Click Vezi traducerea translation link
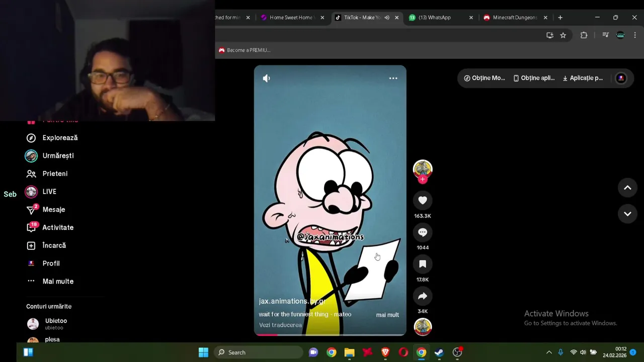The width and height of the screenshot is (644, 362). point(280,325)
